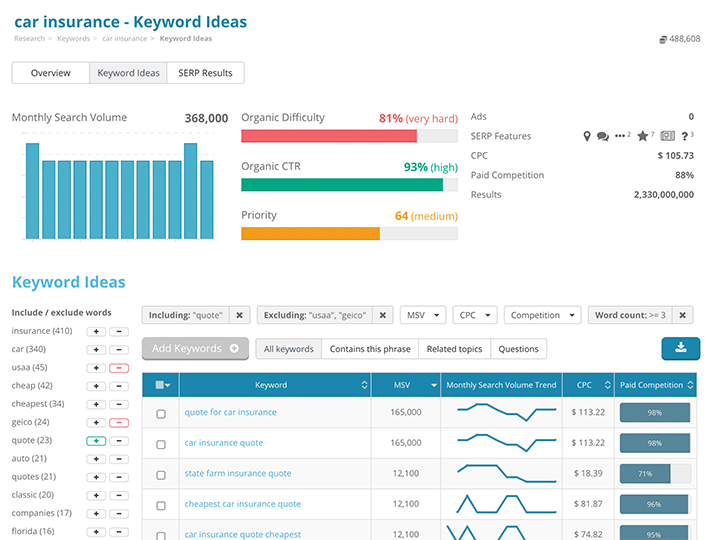The width and height of the screenshot is (720, 540).
Task: Open the car insurance quote keyword link
Action: pos(224,443)
